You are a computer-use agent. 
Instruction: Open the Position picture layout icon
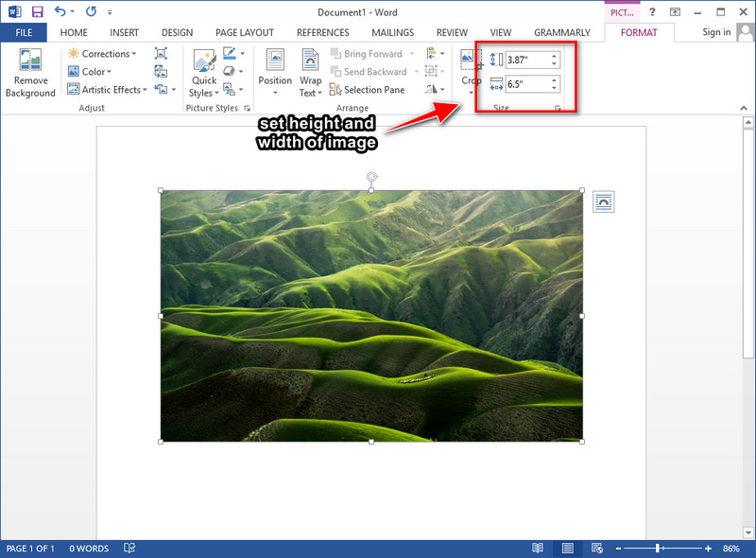pos(275,60)
